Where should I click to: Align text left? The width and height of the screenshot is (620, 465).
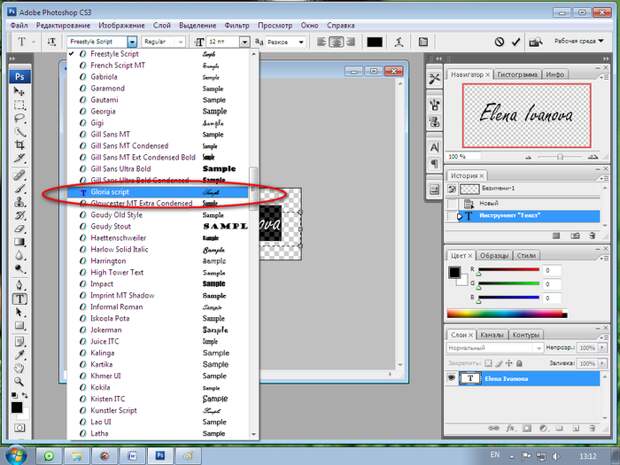tap(322, 42)
